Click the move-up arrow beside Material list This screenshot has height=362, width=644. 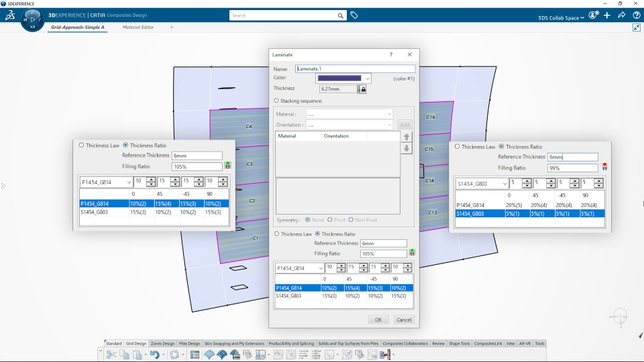tap(407, 137)
